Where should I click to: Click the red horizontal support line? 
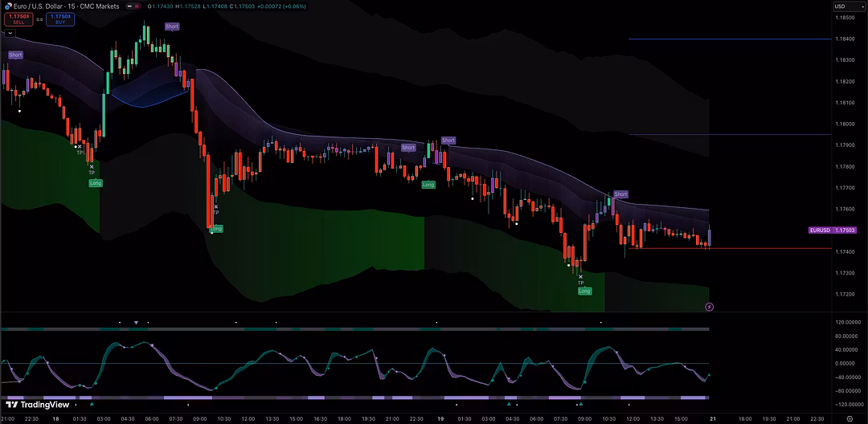coord(723,249)
